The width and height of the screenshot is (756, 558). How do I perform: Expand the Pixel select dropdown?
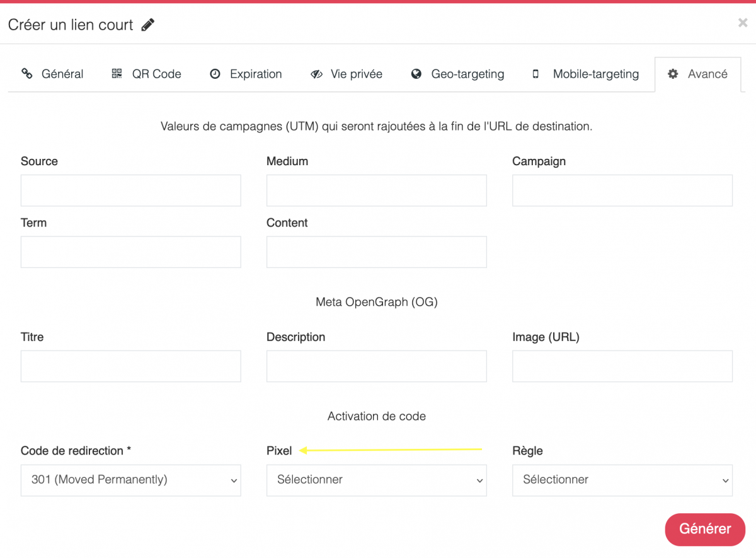coord(377,480)
